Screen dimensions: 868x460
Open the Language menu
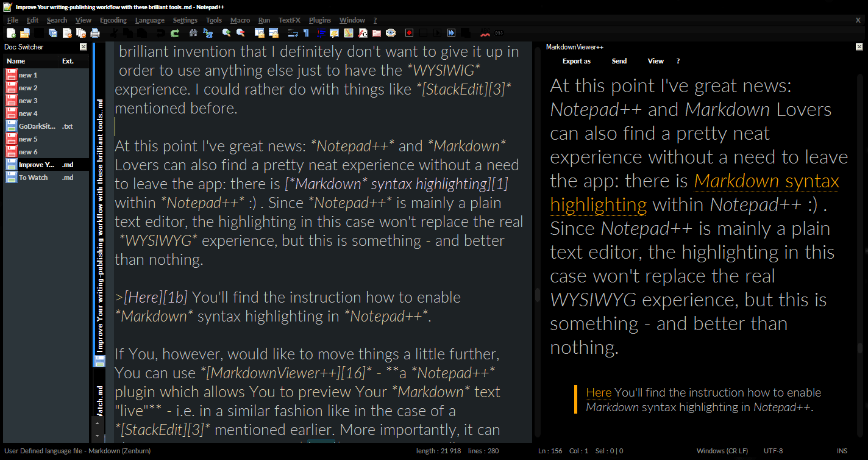point(149,20)
